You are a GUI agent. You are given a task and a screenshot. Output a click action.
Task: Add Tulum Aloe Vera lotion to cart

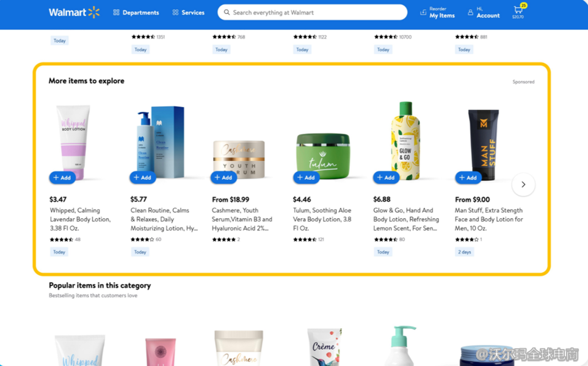306,178
